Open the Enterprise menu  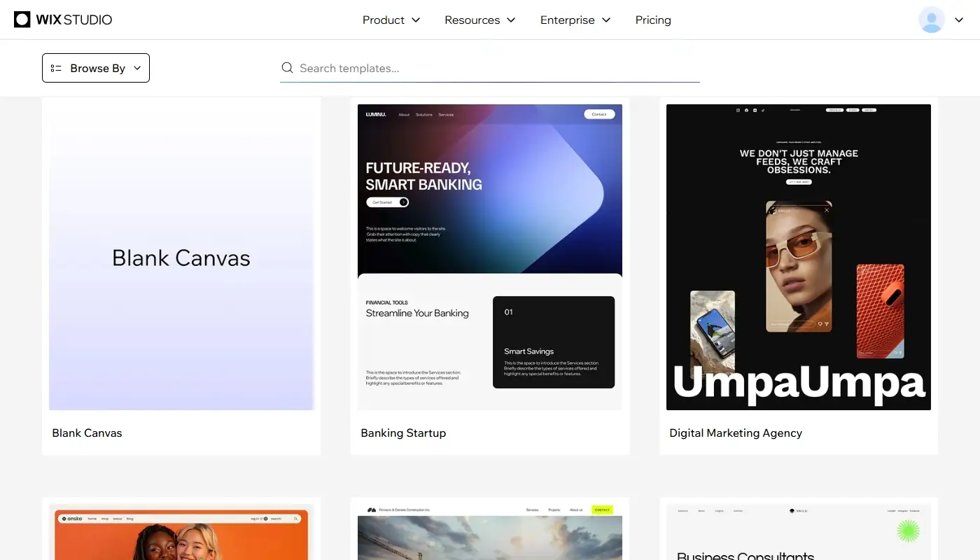[x=575, y=20]
